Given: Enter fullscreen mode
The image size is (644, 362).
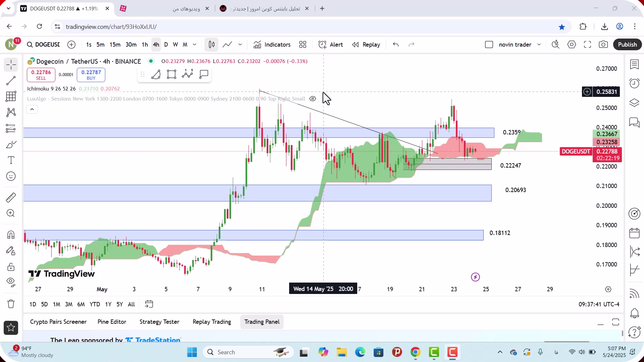Looking at the screenshot, I should [x=588, y=45].
